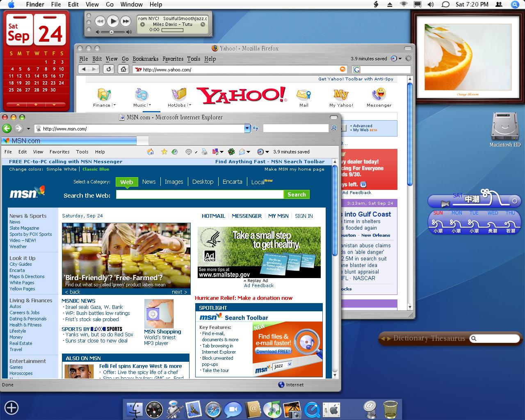Viewport: 525px width, 420px height.
Task: Click the Dictionary widget search field
Action: click(x=494, y=338)
